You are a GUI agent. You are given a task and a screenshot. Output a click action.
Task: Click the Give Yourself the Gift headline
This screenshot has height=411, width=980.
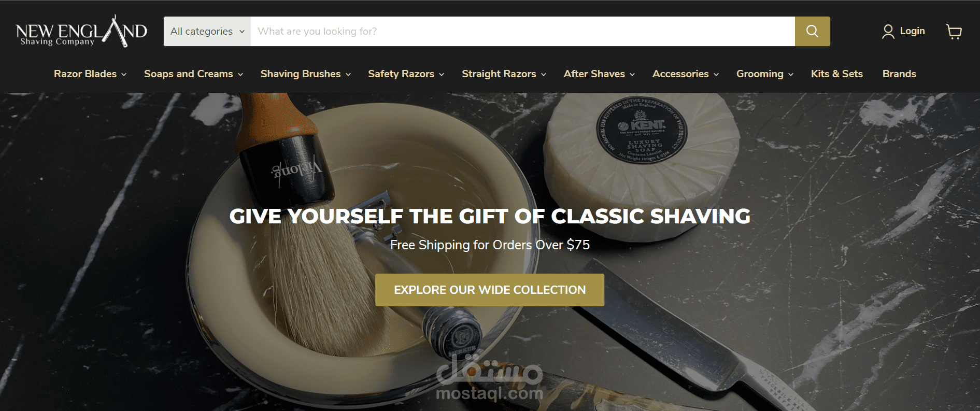tap(490, 216)
